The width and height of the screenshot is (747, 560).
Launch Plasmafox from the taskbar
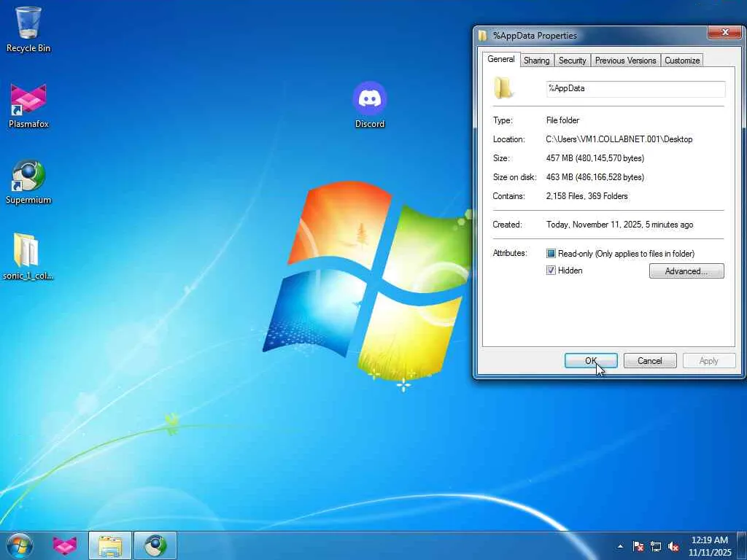coord(65,545)
